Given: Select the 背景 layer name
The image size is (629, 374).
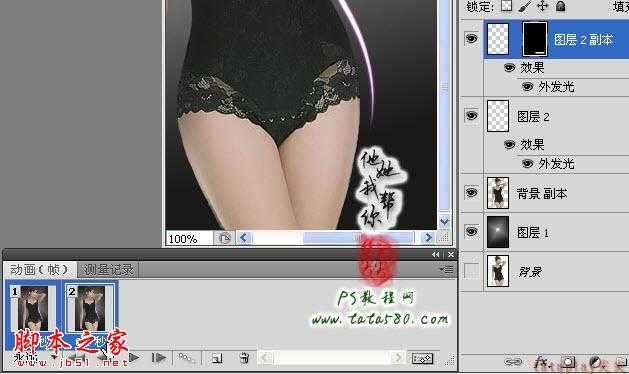Looking at the screenshot, I should click(530, 272).
